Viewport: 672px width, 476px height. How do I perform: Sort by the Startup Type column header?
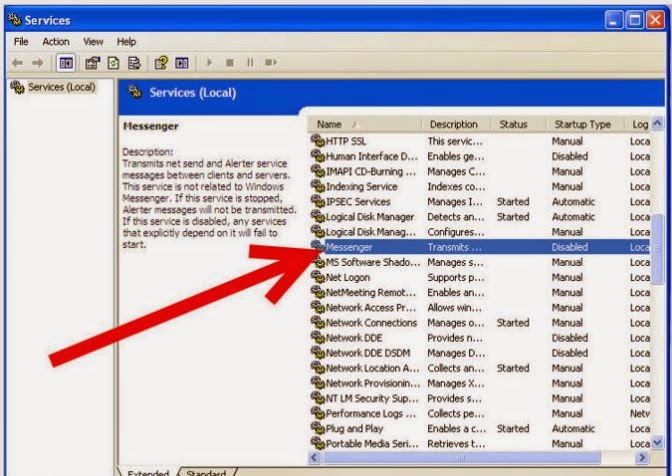585,124
